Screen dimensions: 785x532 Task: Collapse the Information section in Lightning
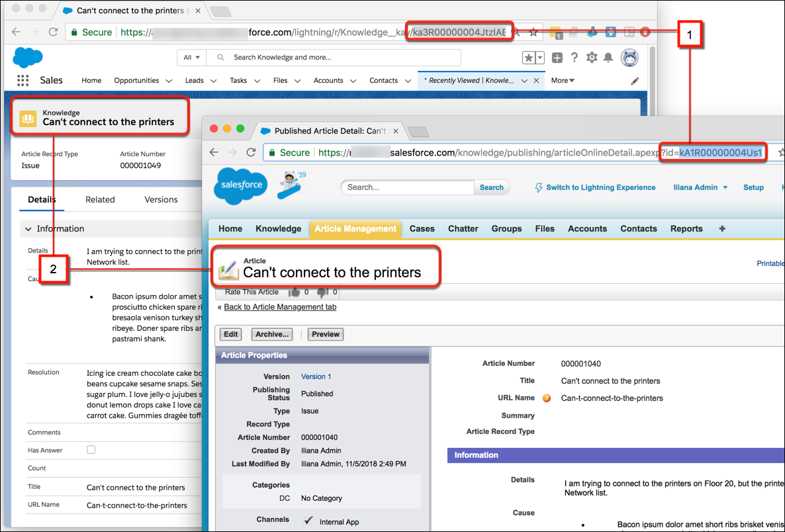point(28,229)
